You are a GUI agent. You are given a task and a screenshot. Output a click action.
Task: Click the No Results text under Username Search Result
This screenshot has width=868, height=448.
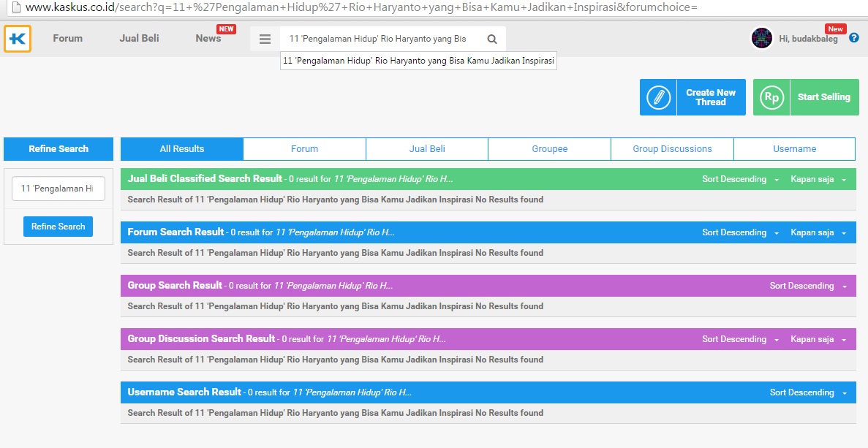pyautogui.click(x=336, y=413)
